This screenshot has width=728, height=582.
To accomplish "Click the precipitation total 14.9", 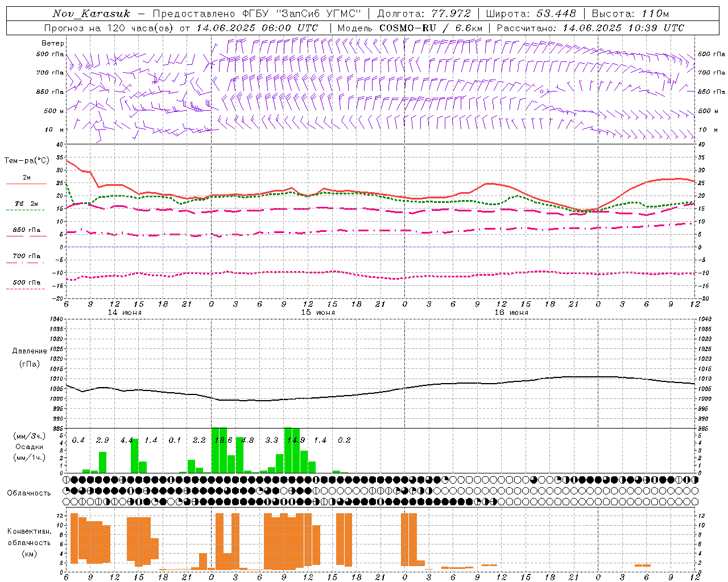I will 296,440.
